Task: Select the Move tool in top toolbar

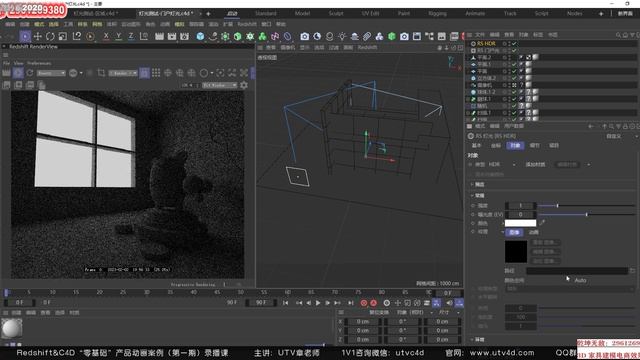Action: tap(38, 36)
